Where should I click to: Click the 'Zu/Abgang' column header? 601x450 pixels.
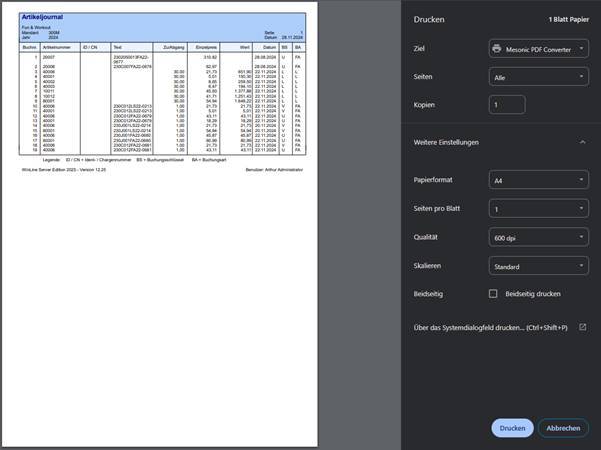174,48
